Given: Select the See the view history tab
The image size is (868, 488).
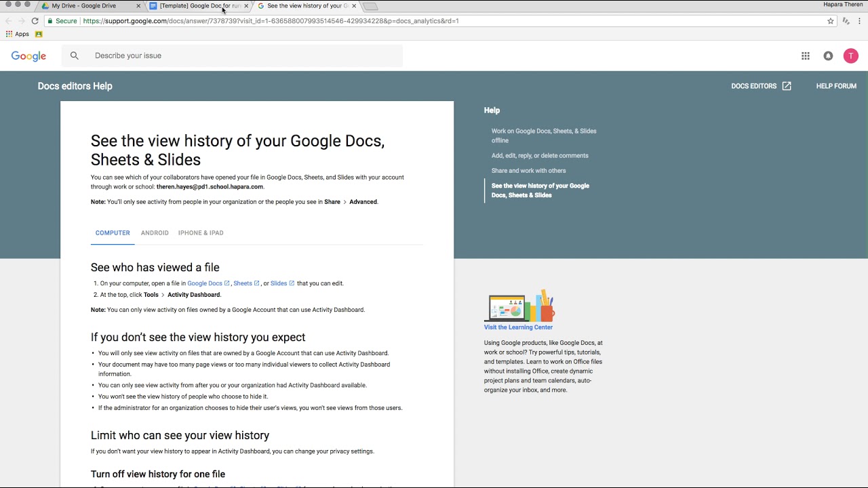Looking at the screenshot, I should [x=305, y=6].
